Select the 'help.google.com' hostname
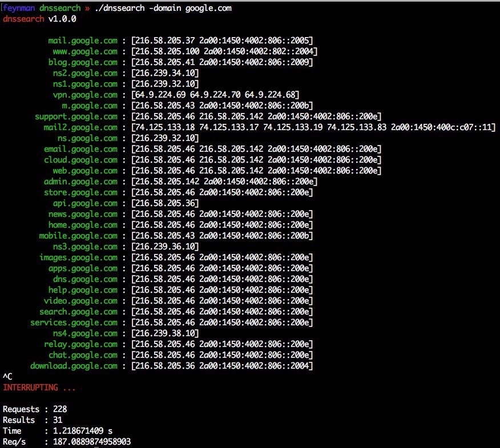This screenshot has height=448, width=500. point(83,290)
